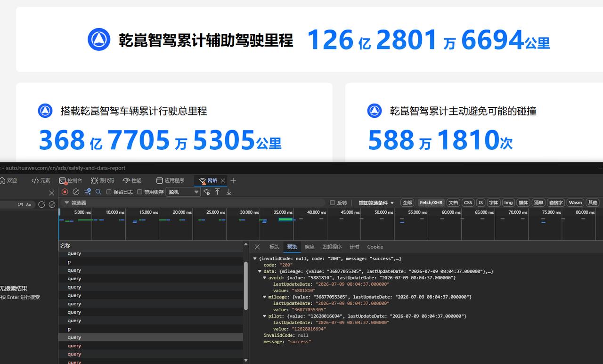The image size is (603, 364).
Task: Focus the 筛选器 filter input field
Action: coord(193,203)
